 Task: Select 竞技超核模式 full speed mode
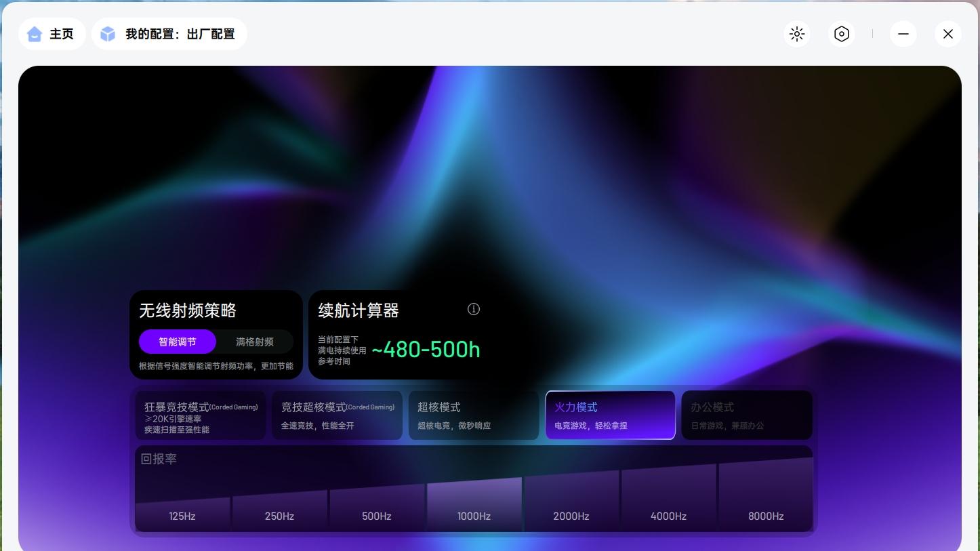pyautogui.click(x=337, y=415)
